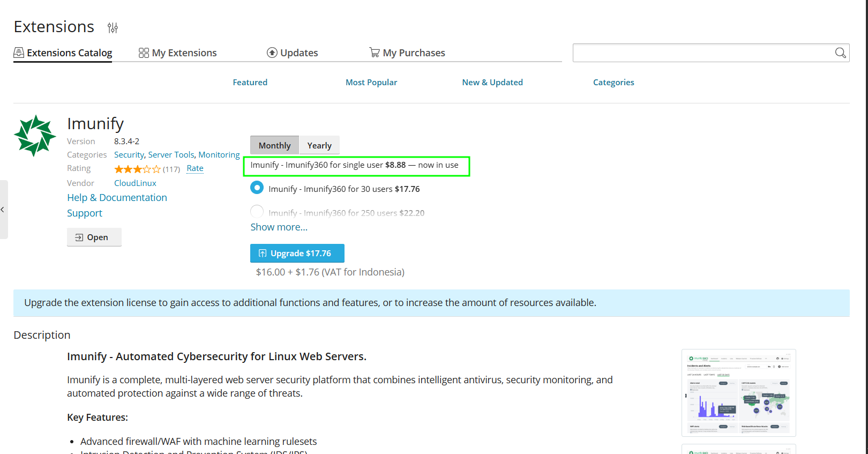Open the Security category link
868x454 pixels.
pos(129,154)
